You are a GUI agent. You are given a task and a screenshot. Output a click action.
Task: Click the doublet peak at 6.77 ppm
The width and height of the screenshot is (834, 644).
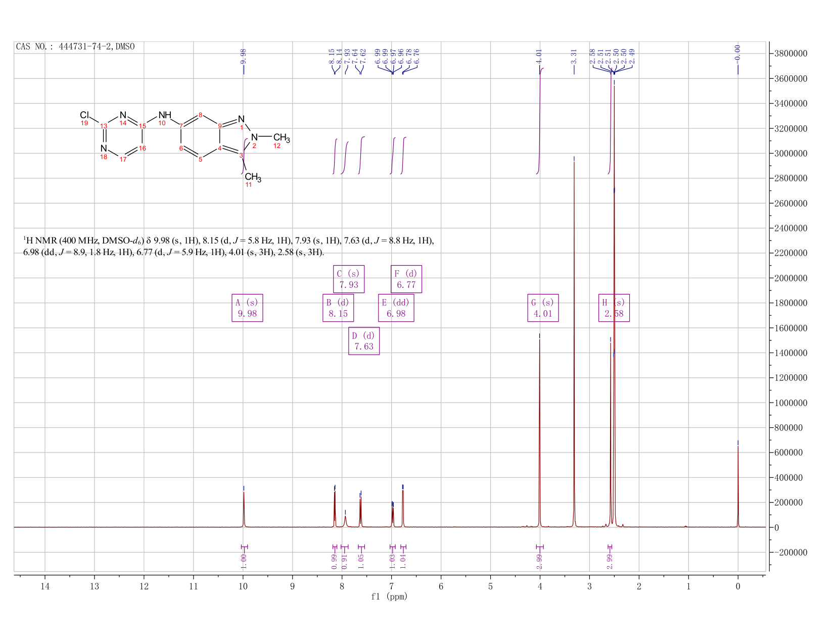(x=403, y=508)
